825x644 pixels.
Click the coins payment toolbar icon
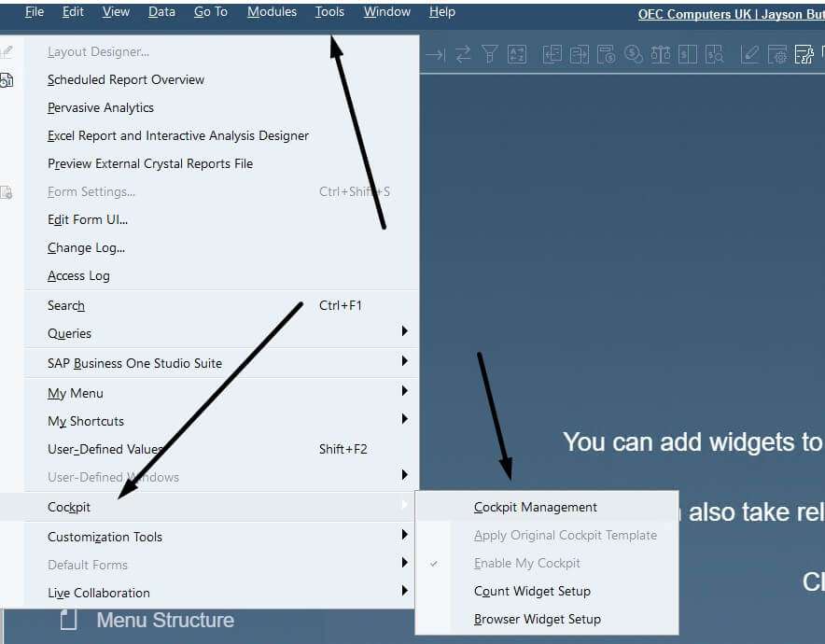pos(634,54)
